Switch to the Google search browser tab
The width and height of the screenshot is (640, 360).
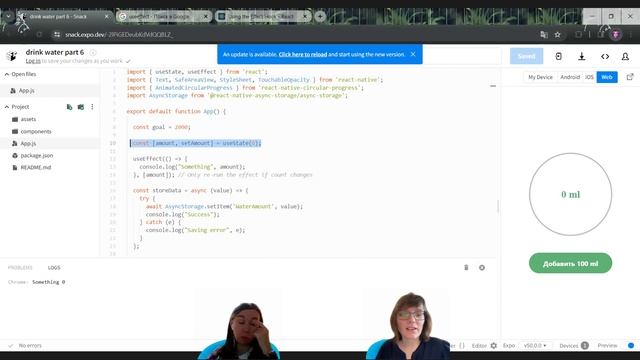163,16
